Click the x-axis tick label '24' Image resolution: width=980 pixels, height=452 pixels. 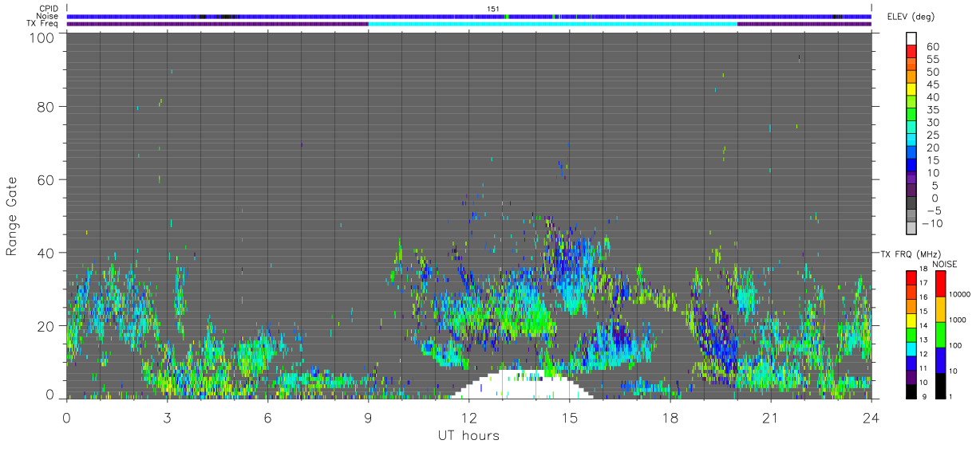pyautogui.click(x=871, y=417)
